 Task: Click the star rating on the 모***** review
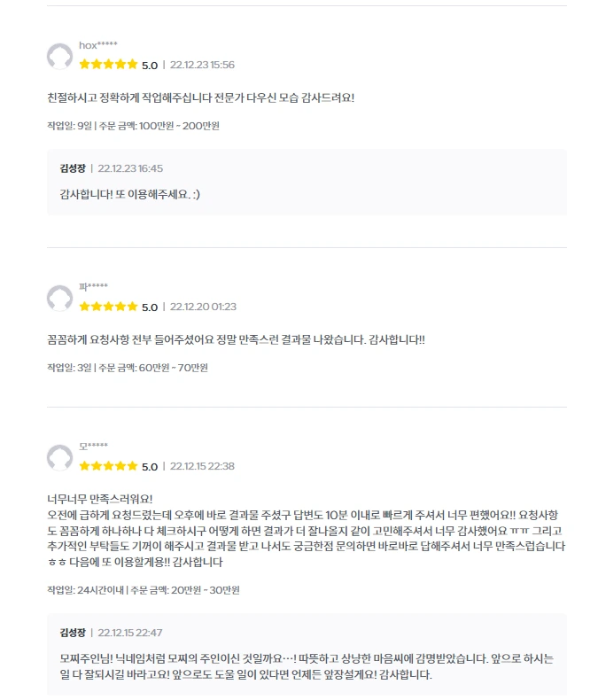(x=108, y=466)
